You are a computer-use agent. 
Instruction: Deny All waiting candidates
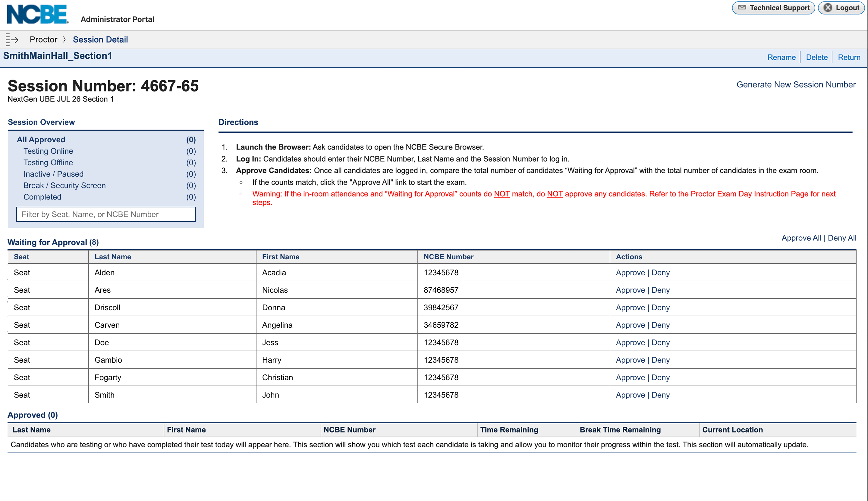842,238
